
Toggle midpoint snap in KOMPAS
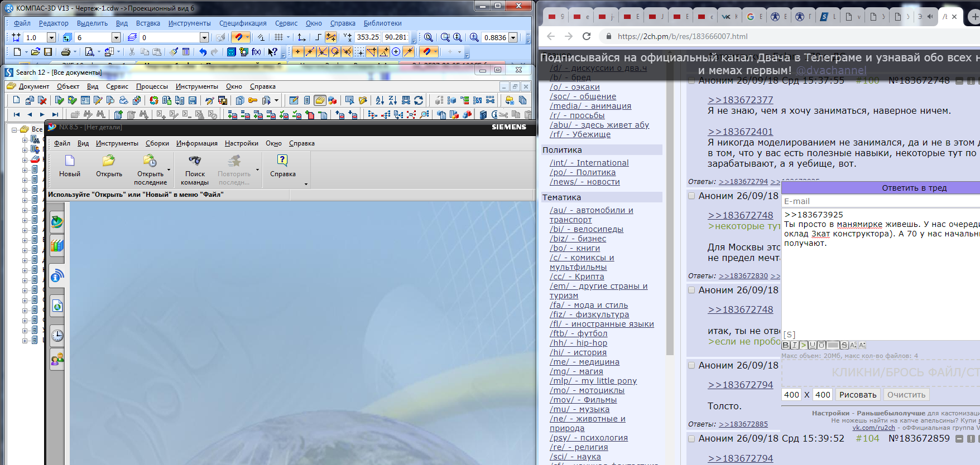click(310, 52)
